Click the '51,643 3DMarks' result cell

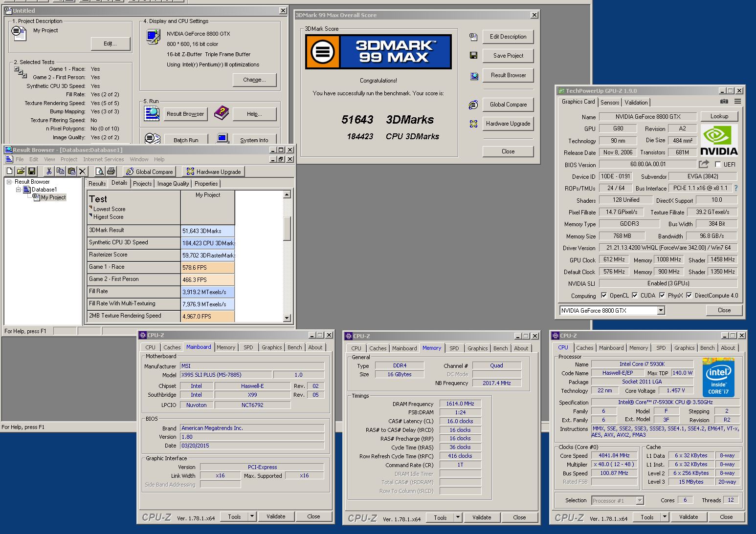coord(208,231)
